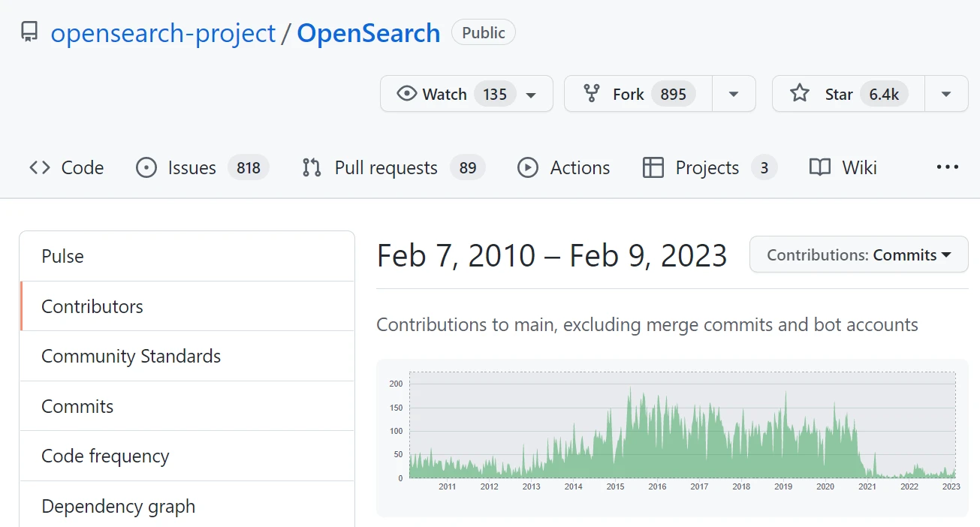Open the Wiki tab
The width and height of the screenshot is (980, 527).
(843, 167)
